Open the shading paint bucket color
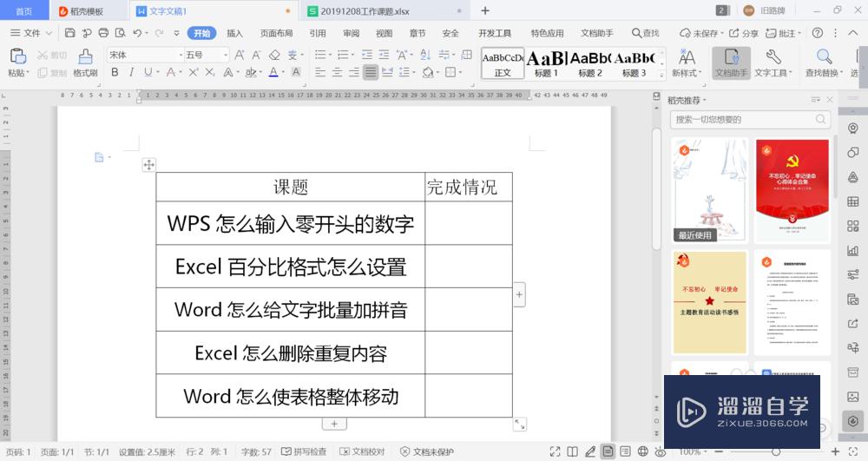Screen dimensions: 868x461 427,72
